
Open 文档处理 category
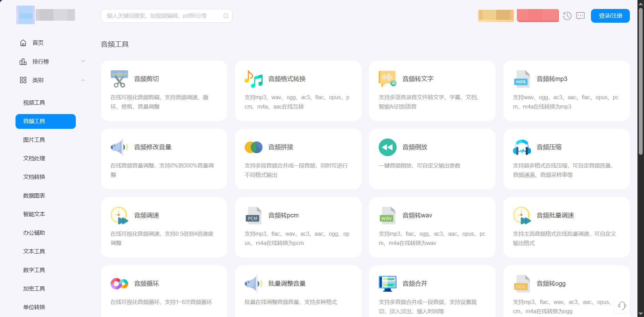tap(34, 158)
